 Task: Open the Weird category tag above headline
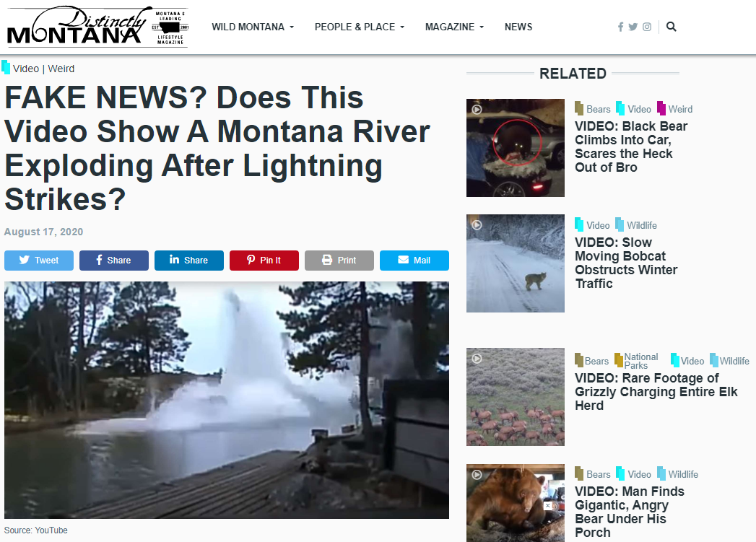tap(61, 69)
